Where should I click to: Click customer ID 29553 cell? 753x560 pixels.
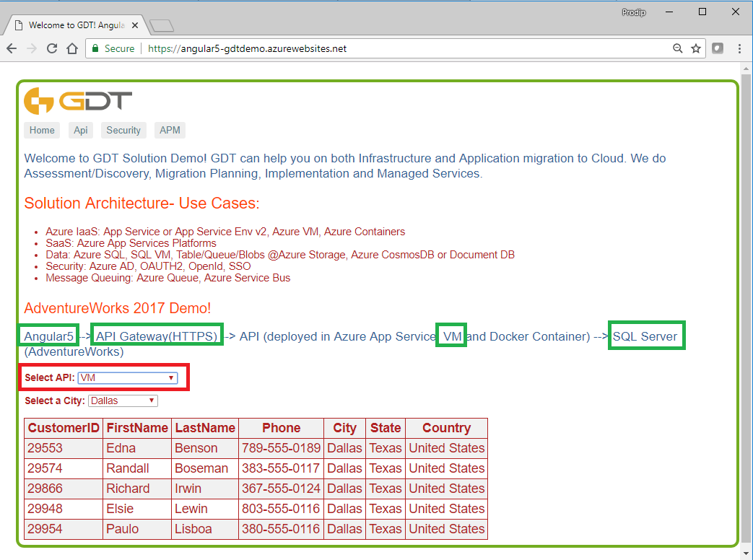(64, 448)
